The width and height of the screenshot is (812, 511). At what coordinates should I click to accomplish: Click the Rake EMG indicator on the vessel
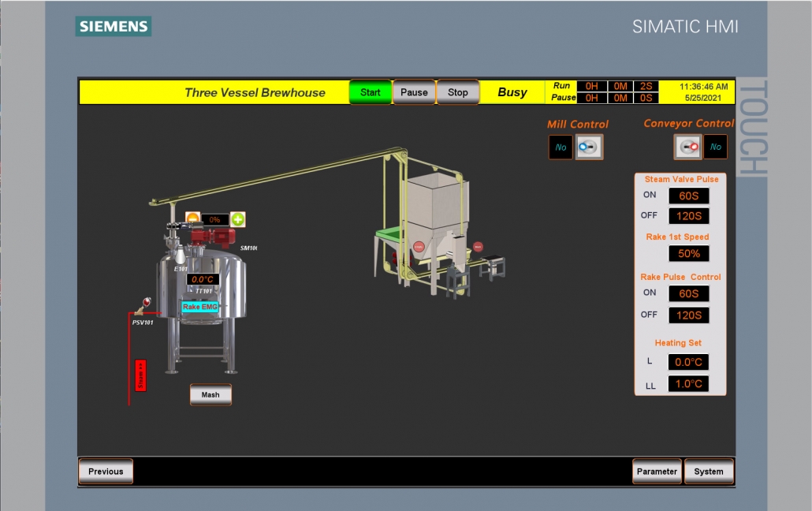tap(200, 307)
